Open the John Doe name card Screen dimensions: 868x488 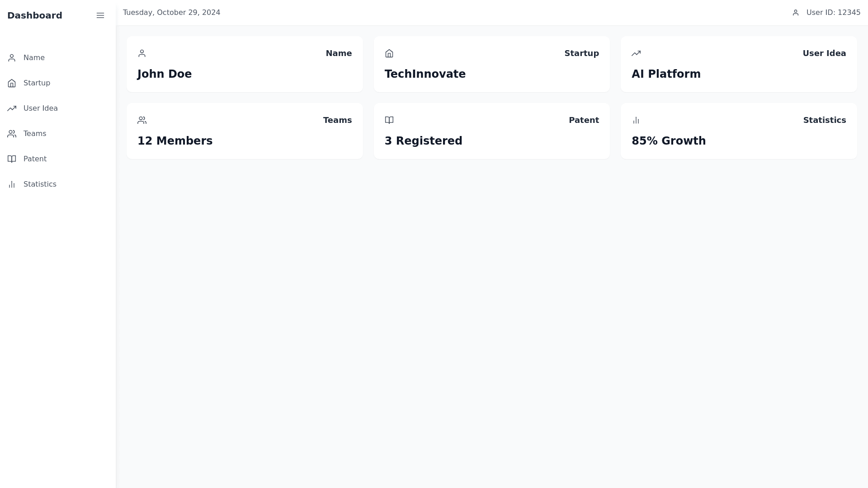point(245,64)
